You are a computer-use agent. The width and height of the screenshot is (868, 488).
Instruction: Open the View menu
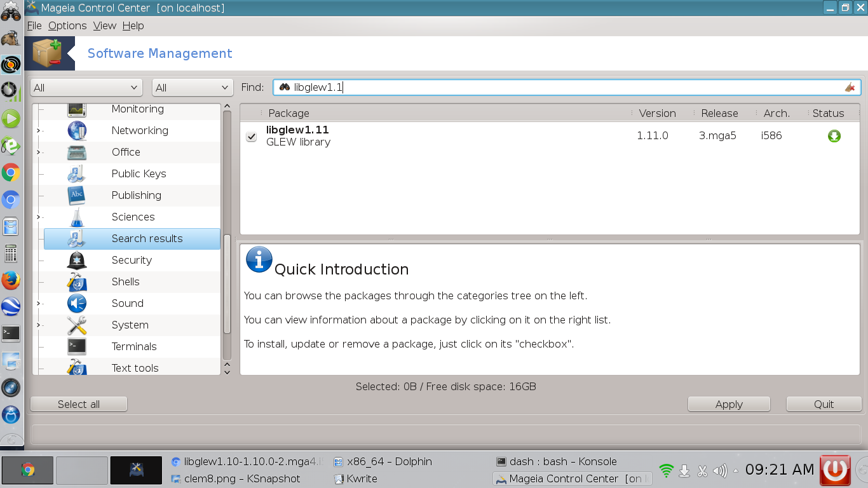105,25
